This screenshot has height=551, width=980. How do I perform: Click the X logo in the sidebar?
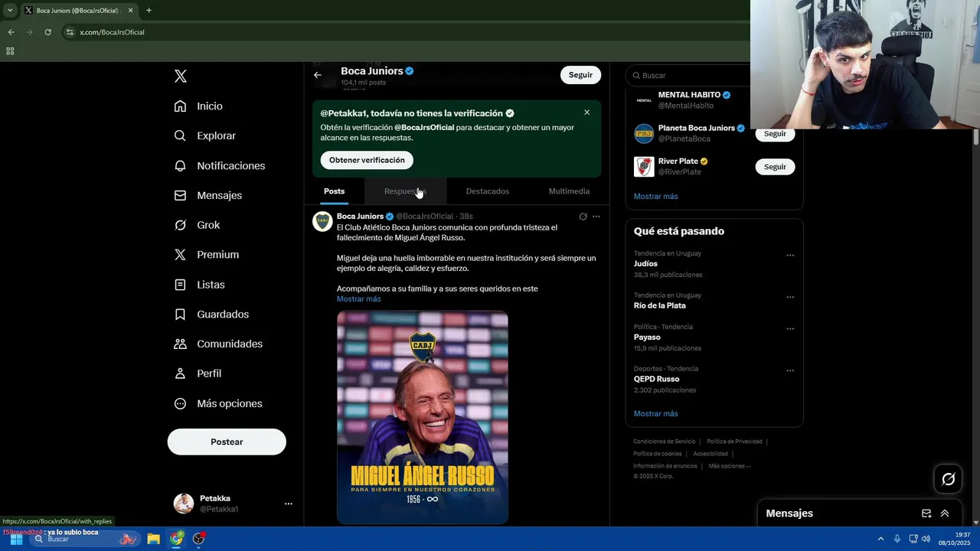(181, 76)
